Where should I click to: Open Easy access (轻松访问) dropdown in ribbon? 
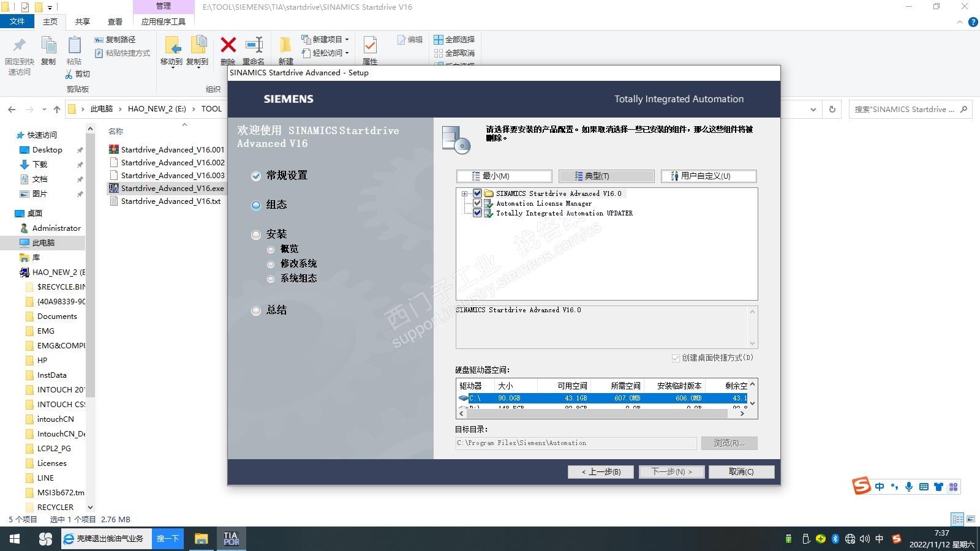point(325,53)
